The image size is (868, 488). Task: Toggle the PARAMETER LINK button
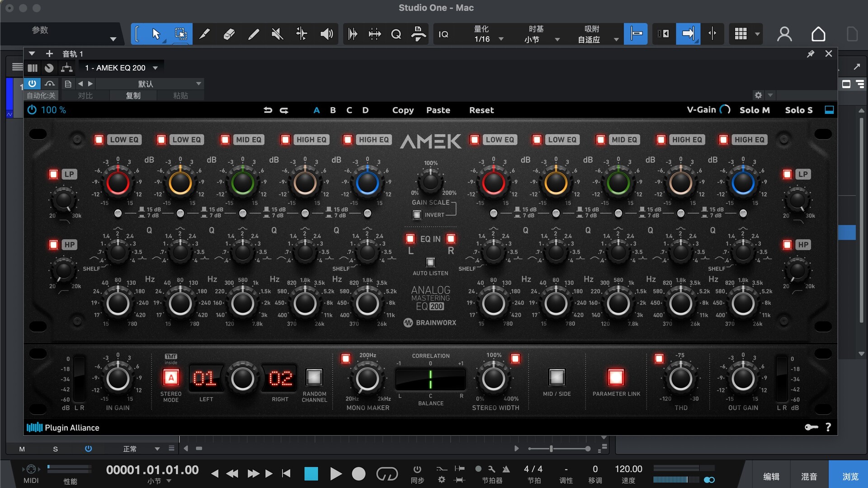click(x=616, y=377)
